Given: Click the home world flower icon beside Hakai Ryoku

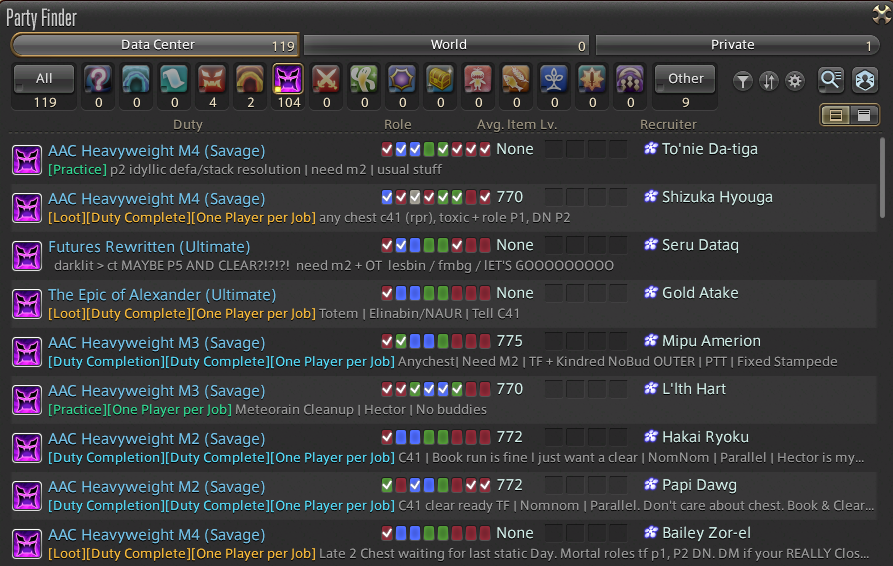Looking at the screenshot, I should (x=650, y=437).
